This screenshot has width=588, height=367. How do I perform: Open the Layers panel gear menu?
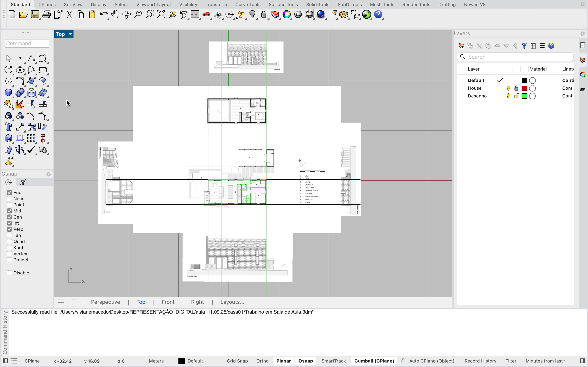582,34
